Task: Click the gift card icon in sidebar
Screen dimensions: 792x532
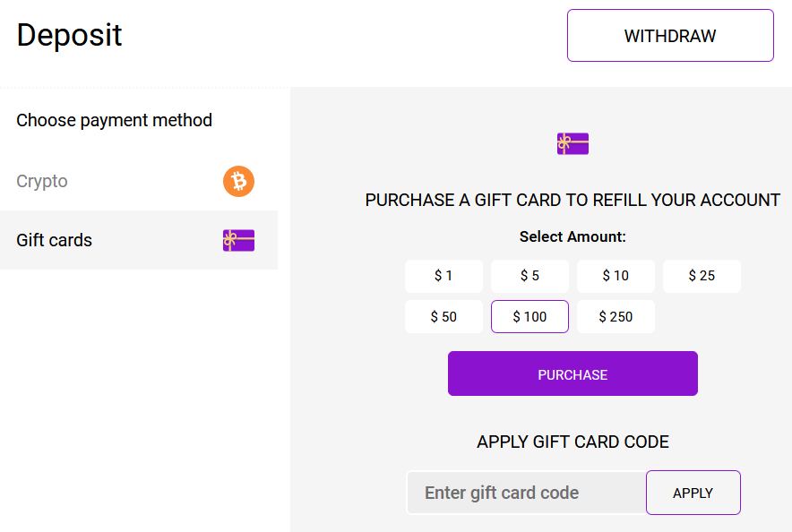Action: tap(238, 240)
